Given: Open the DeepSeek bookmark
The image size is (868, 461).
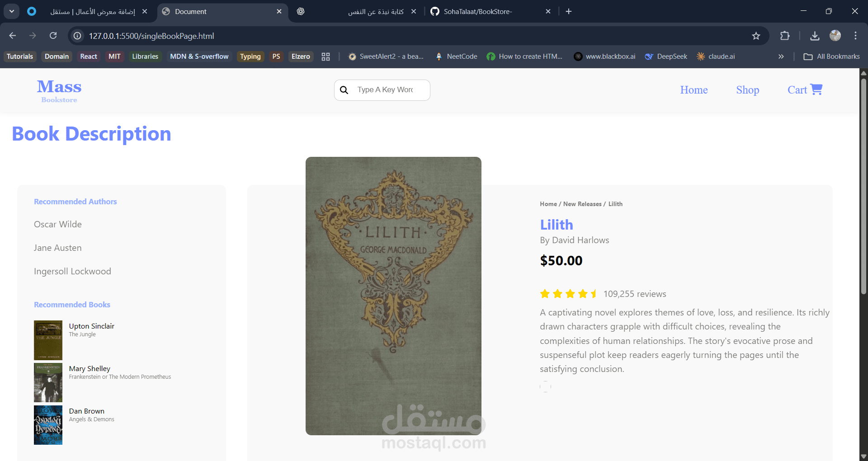Looking at the screenshot, I should (666, 56).
